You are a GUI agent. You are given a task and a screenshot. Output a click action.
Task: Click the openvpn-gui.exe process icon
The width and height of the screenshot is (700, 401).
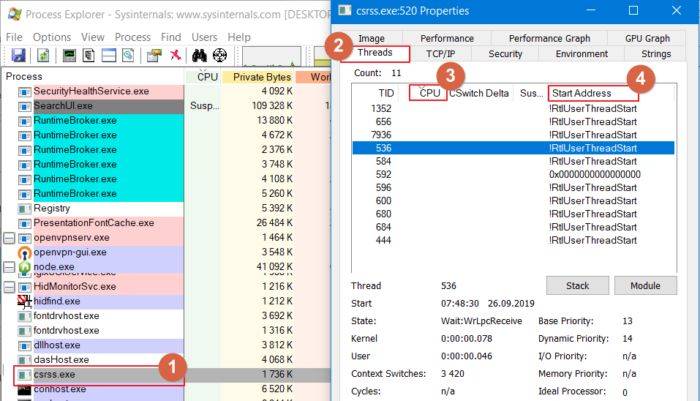25,253
